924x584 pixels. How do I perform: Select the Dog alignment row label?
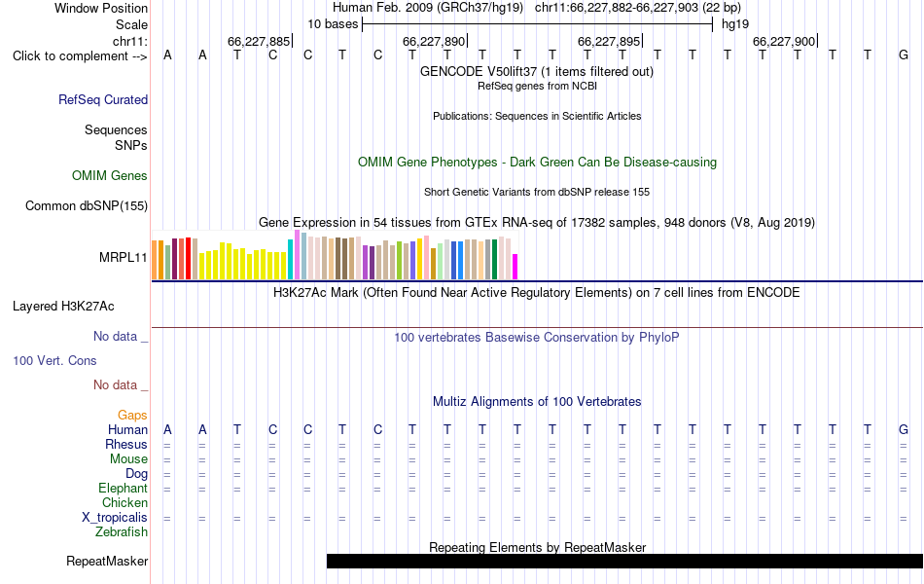click(137, 474)
